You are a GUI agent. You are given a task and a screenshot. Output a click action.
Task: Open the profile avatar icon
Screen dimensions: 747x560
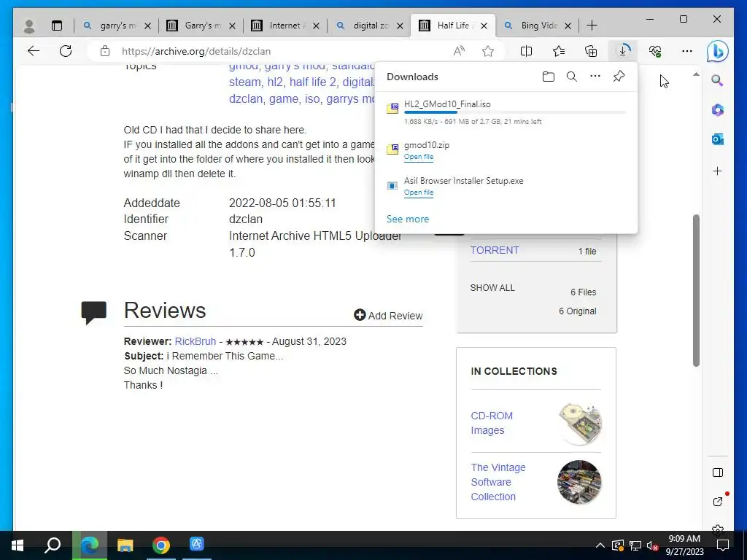(29, 26)
